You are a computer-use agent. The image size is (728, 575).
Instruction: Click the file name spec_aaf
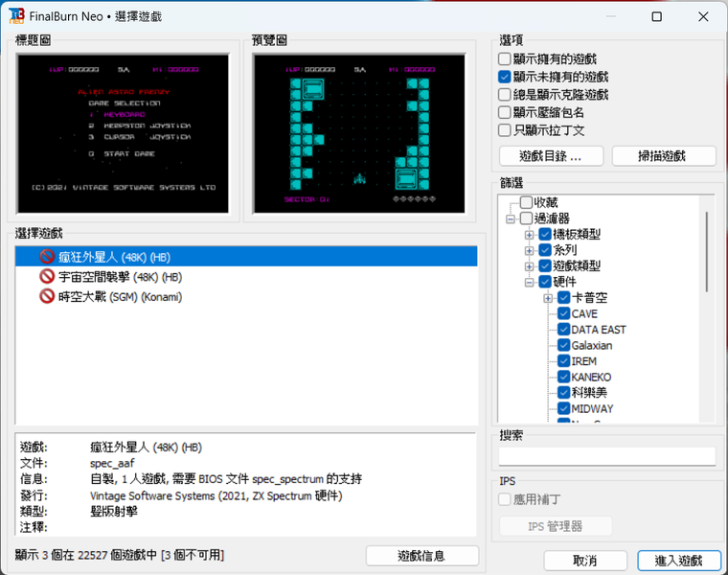coord(112,463)
